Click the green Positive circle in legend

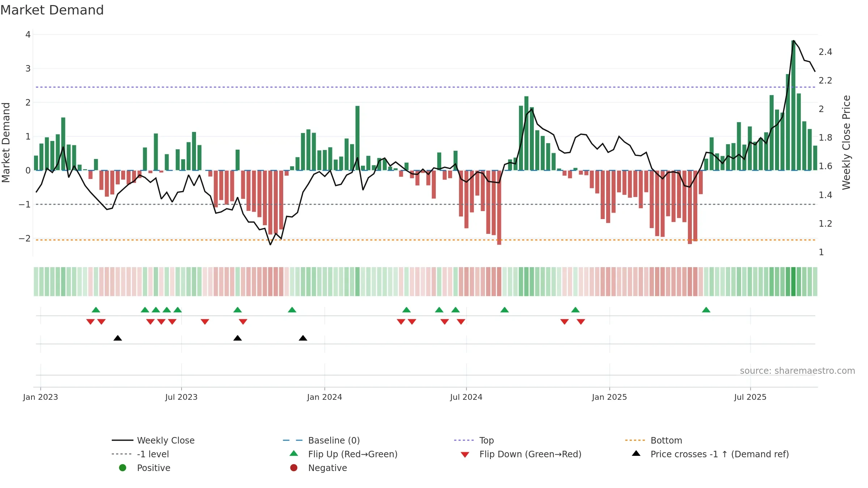123,468
